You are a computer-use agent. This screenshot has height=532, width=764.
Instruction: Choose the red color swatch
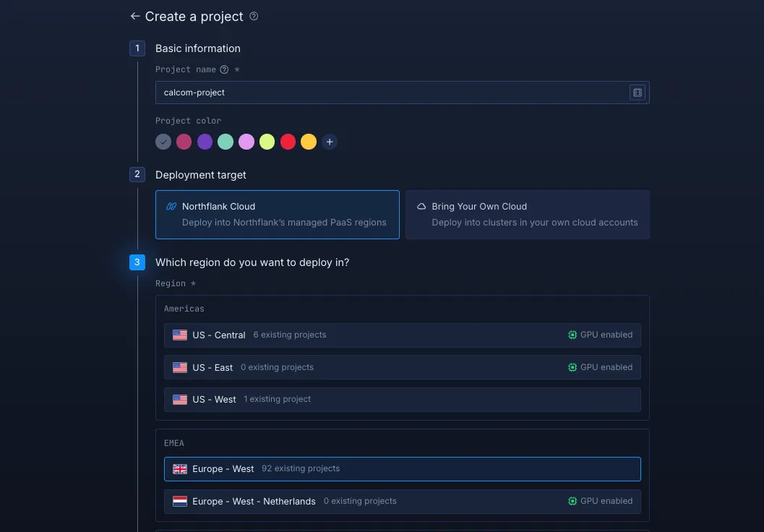288,142
